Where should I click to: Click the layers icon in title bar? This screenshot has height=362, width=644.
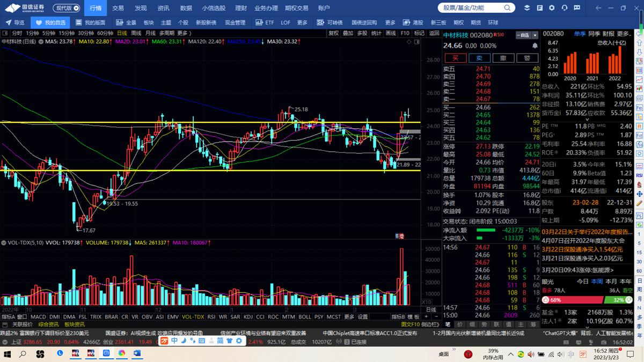coord(527,8)
